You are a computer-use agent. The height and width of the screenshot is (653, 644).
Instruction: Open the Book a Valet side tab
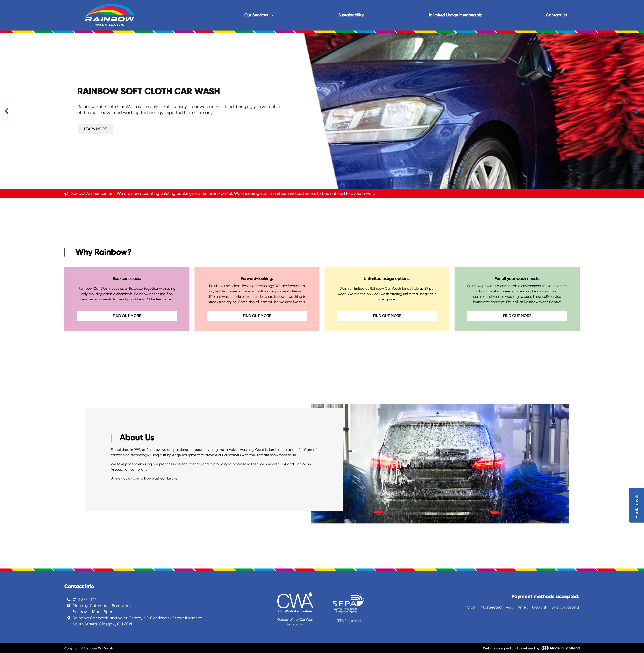tap(636, 505)
